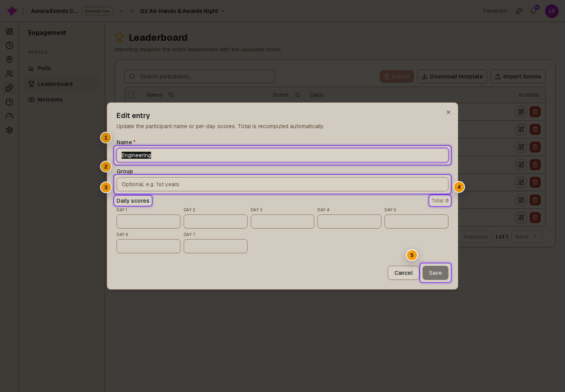565x392 pixels.
Task: Go to Next page of leaderboard
Action: coord(527,237)
